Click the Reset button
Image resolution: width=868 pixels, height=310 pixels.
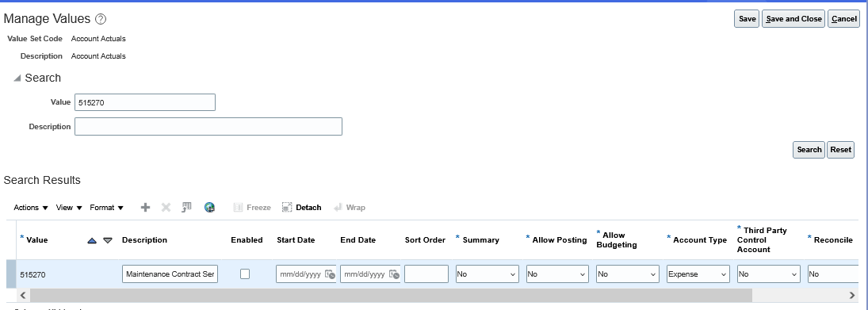coord(840,150)
